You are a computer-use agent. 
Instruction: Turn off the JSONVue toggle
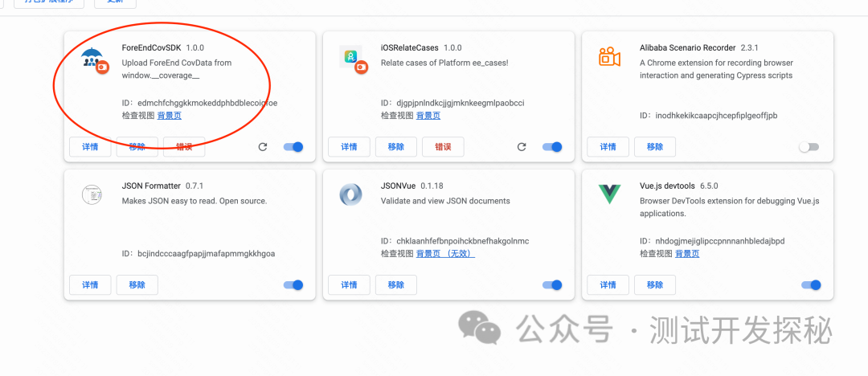[x=552, y=284]
